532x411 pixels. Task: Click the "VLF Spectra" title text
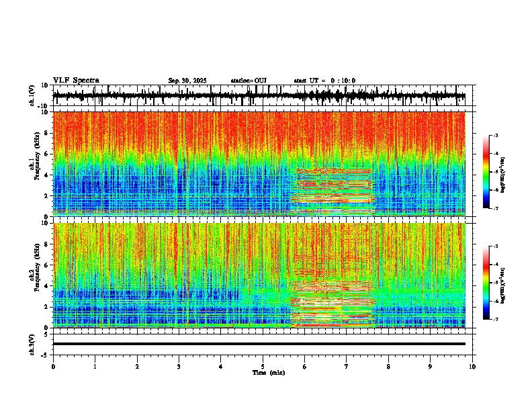(76, 80)
